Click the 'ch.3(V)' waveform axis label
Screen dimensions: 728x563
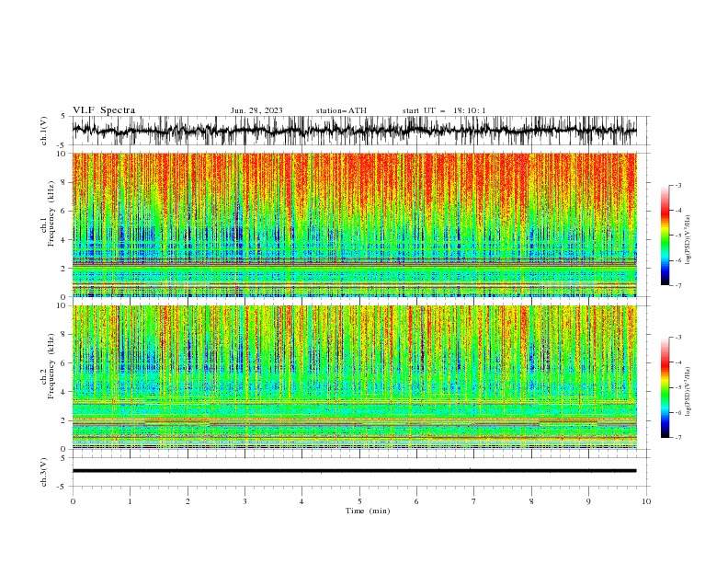44,472
